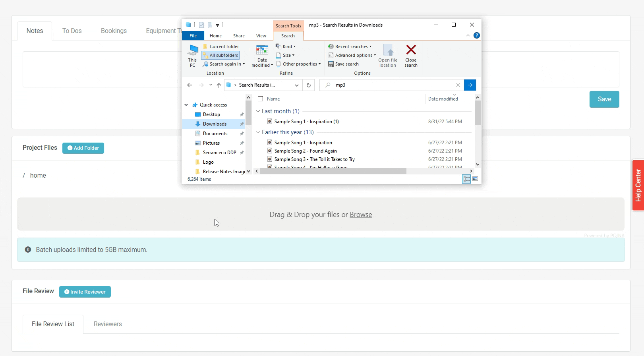644x356 pixels.
Task: Click the horizontal scrollbar in file list
Action: (333, 171)
